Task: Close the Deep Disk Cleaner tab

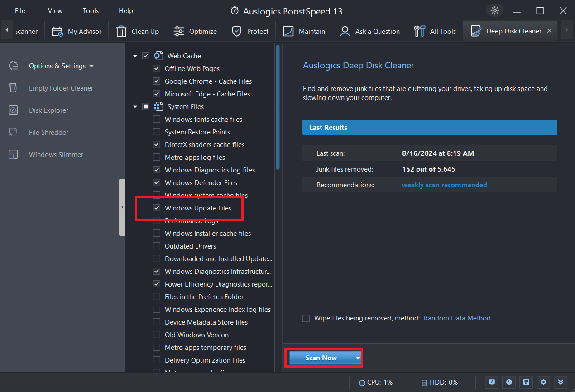Action: click(549, 31)
